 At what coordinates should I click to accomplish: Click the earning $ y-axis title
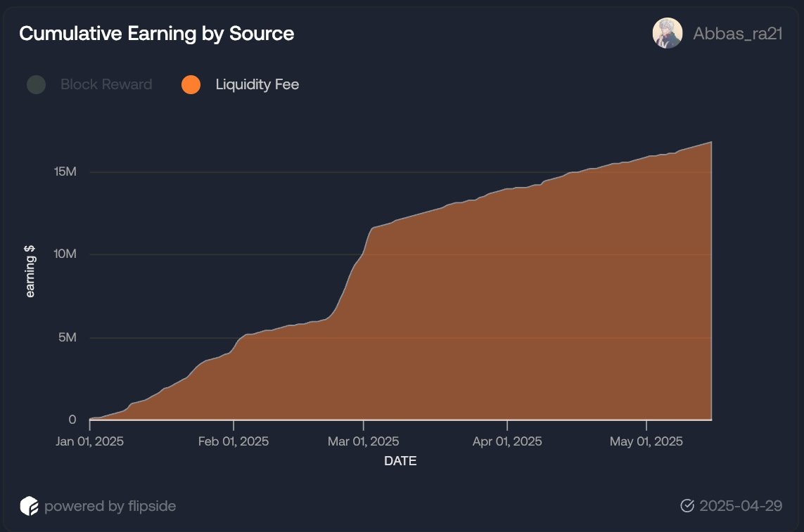30,271
